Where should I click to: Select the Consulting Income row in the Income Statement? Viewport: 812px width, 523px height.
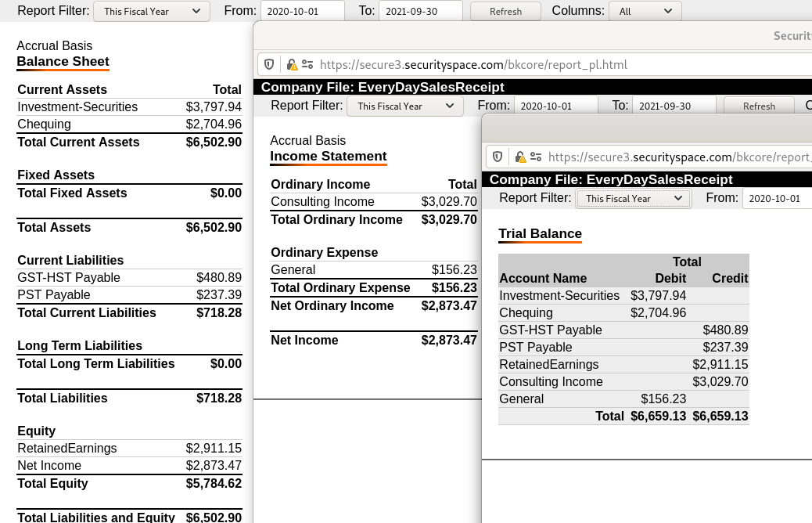point(373,202)
